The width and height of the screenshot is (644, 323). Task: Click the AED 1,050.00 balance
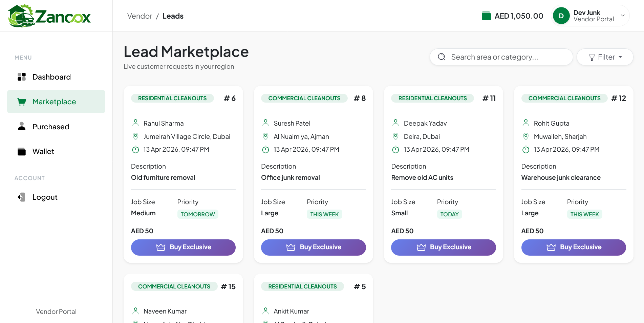coord(519,16)
